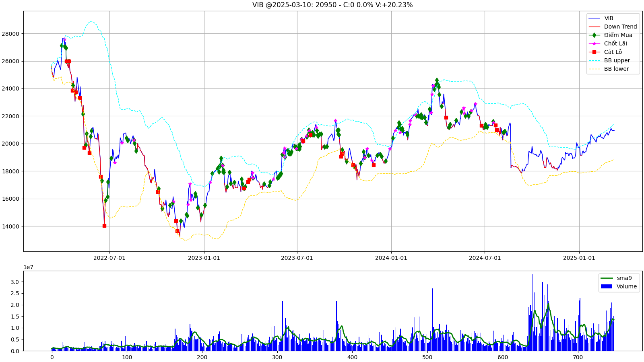The image size is (644, 362).
Task: Click the blue Volume legend swatch
Action: (x=606, y=286)
